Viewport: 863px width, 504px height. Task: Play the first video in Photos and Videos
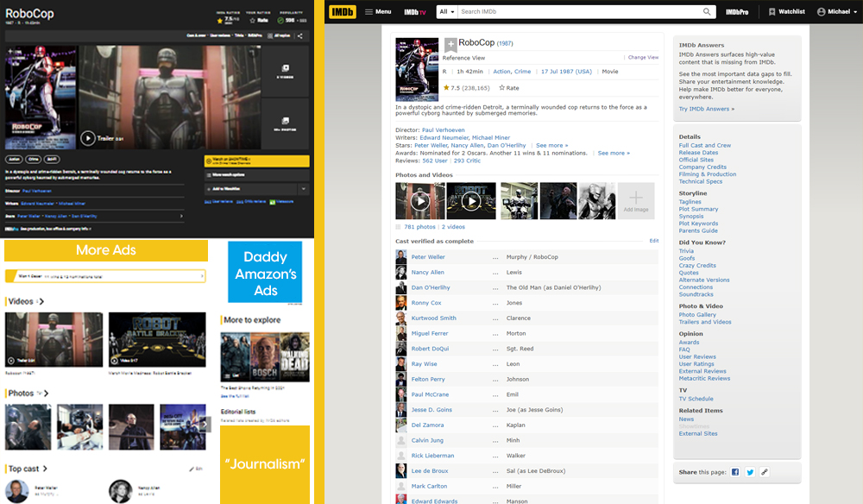pos(419,201)
